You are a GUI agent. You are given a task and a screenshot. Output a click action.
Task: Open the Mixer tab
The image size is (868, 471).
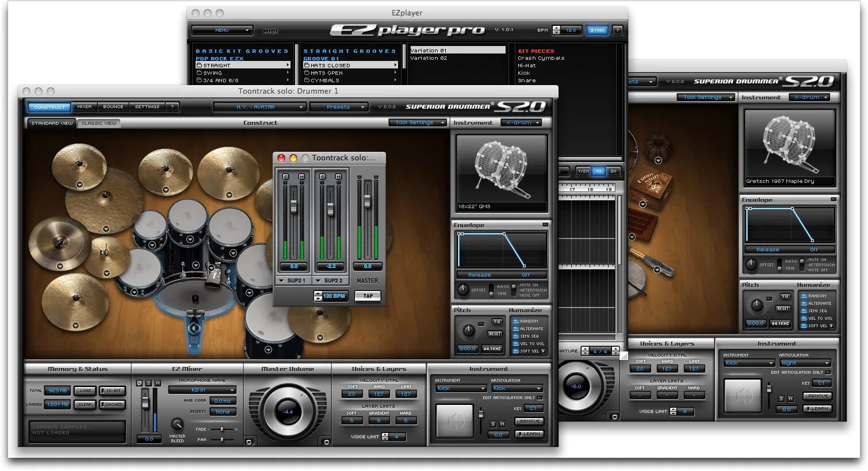85,107
